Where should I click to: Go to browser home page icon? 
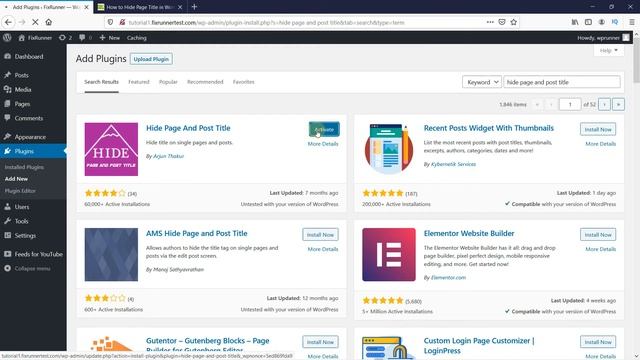[x=49, y=22]
